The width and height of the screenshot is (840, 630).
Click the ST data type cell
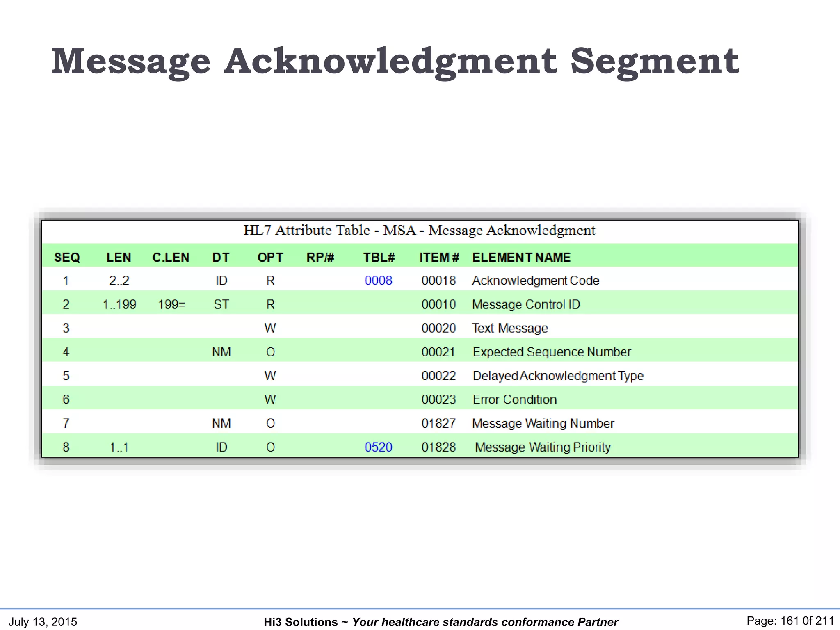221,304
